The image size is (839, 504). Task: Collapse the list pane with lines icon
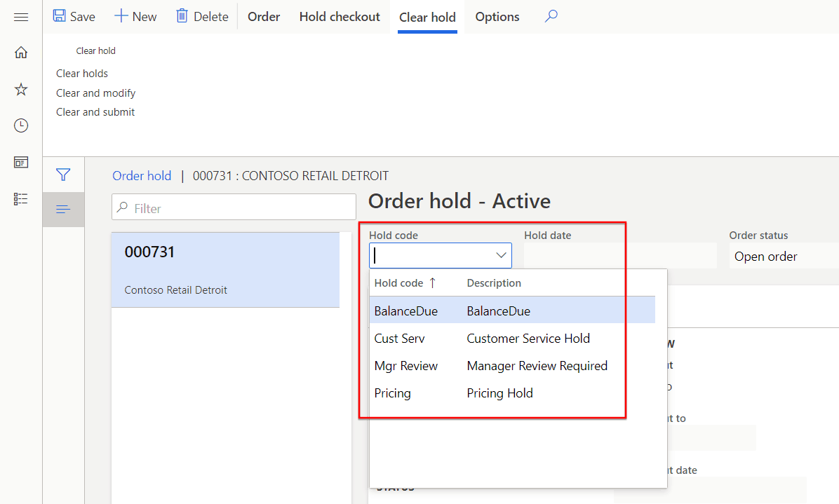click(x=63, y=209)
